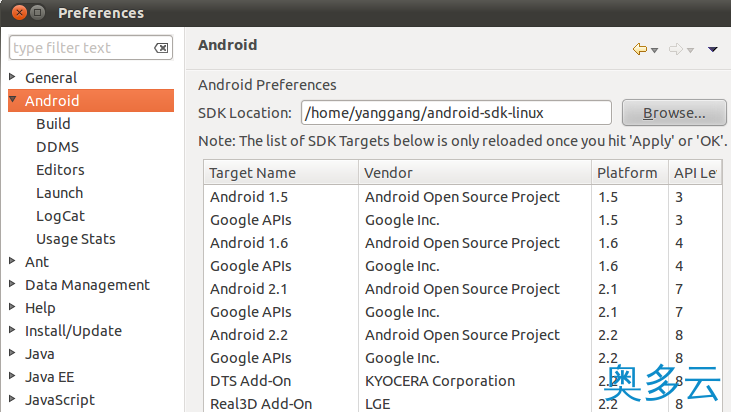
Task: Select Google APIs row for platform 2.1
Action: (463, 312)
